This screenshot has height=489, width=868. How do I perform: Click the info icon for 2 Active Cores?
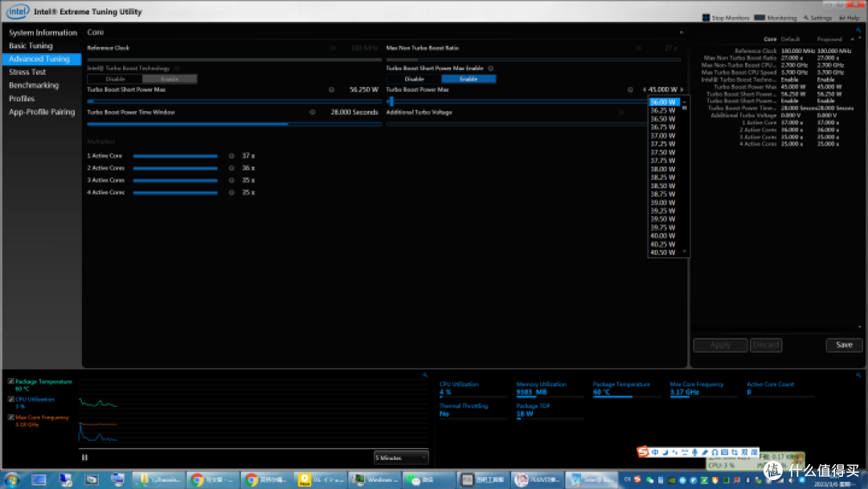(231, 168)
